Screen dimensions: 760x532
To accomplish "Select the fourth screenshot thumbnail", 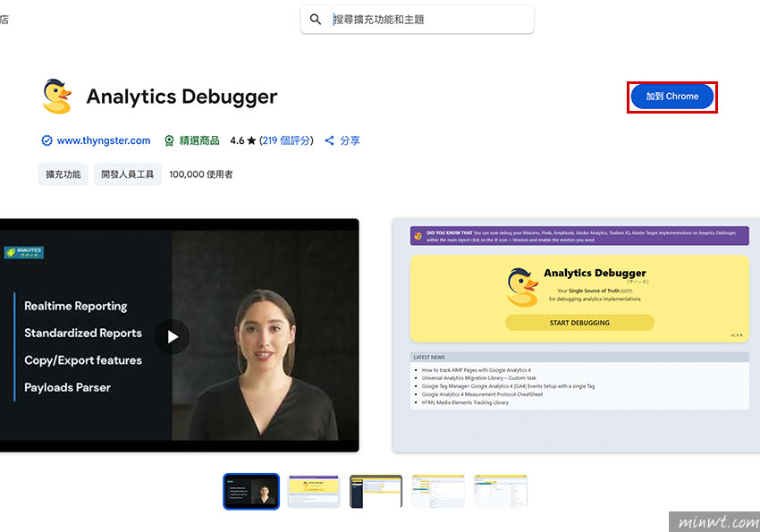I will [x=438, y=491].
